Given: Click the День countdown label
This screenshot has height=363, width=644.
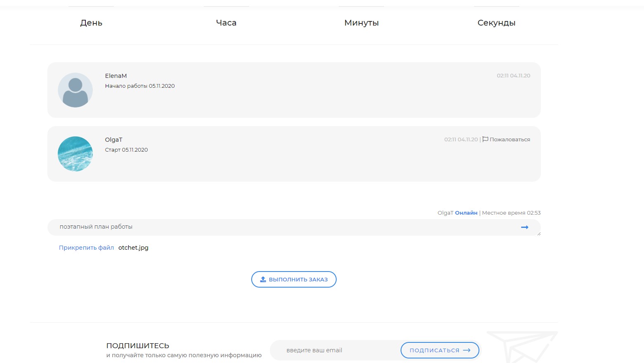Looking at the screenshot, I should [91, 23].
